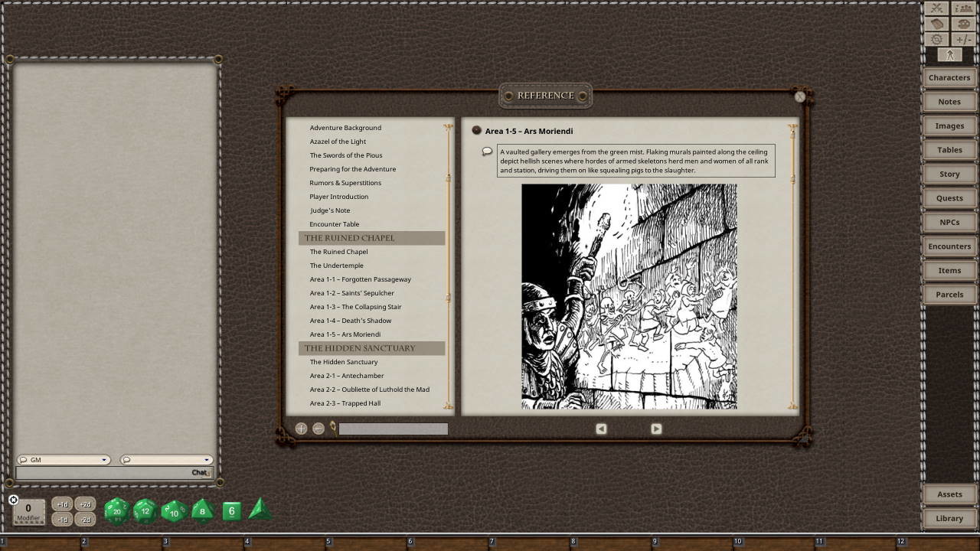
Task: Click the search field at the reference window bottom
Action: pos(393,429)
